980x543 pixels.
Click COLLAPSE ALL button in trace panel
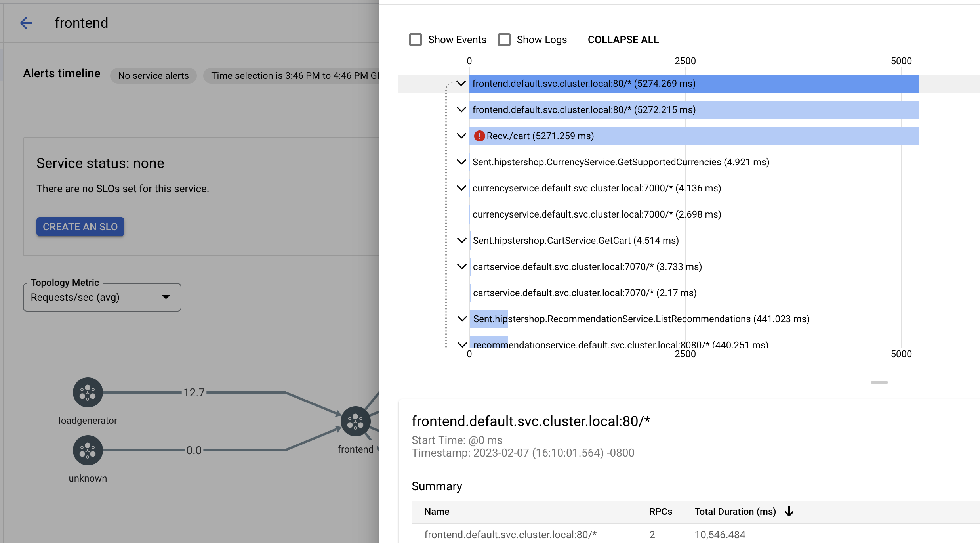623,40
